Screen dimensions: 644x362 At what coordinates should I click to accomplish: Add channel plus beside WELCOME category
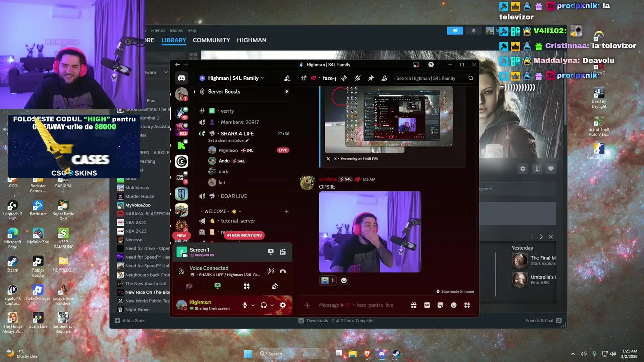click(287, 211)
